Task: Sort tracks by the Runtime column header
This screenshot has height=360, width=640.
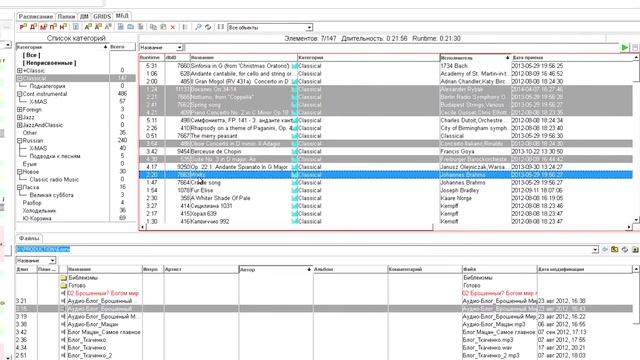Action: click(x=151, y=58)
